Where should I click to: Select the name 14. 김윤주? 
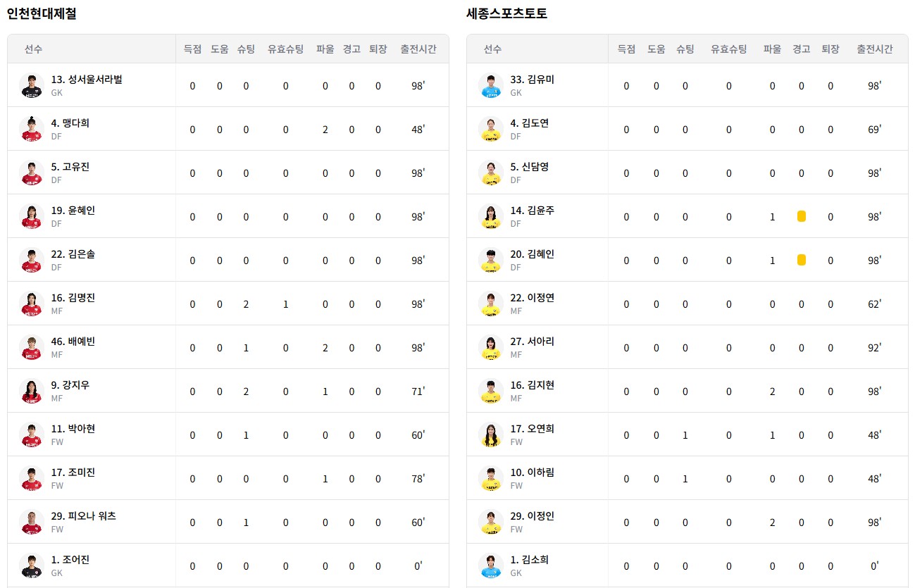533,211
